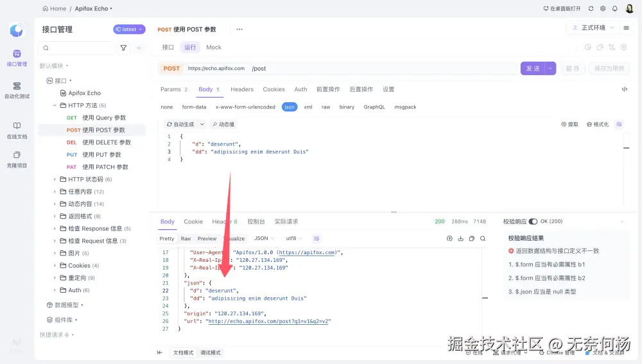The image size is (642, 364).
Task: Toggle word wrap icon in request body editor
Action: 619,124
